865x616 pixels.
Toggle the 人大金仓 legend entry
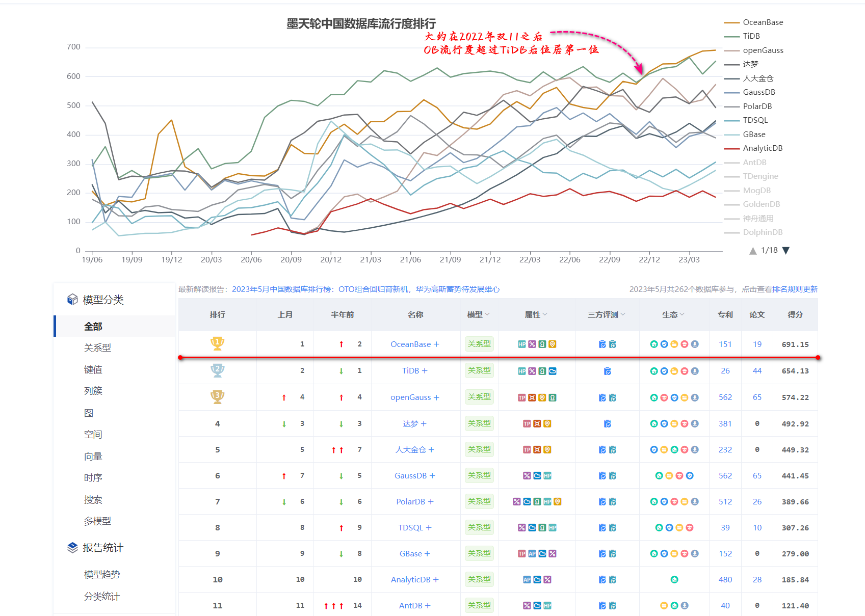pyautogui.click(x=749, y=78)
